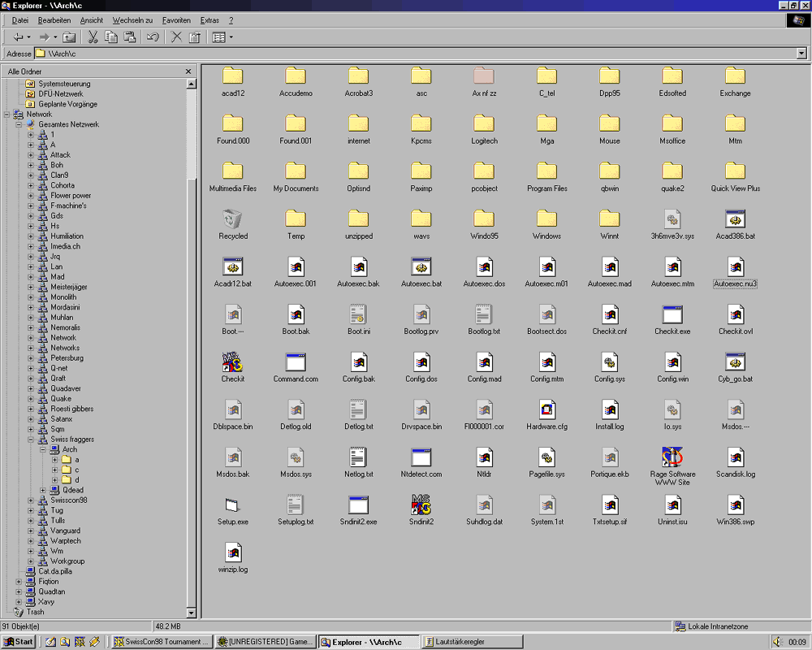Image resolution: width=812 pixels, height=650 pixels.
Task: Open the Views dropdown arrow in toolbar
Action: [x=231, y=37]
